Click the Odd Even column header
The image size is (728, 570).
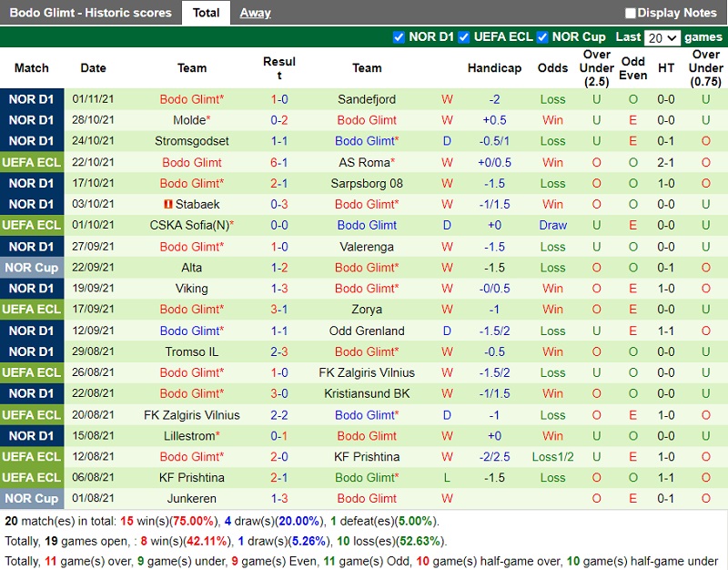pyautogui.click(x=632, y=68)
